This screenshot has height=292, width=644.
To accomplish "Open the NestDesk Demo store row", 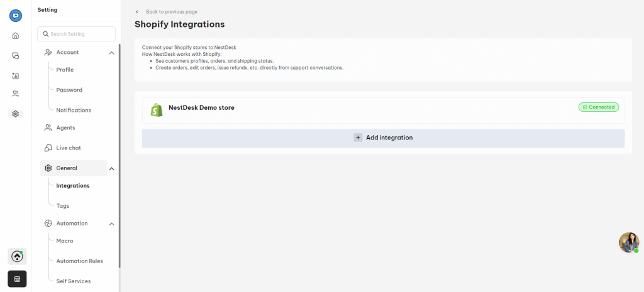I will click(x=383, y=111).
